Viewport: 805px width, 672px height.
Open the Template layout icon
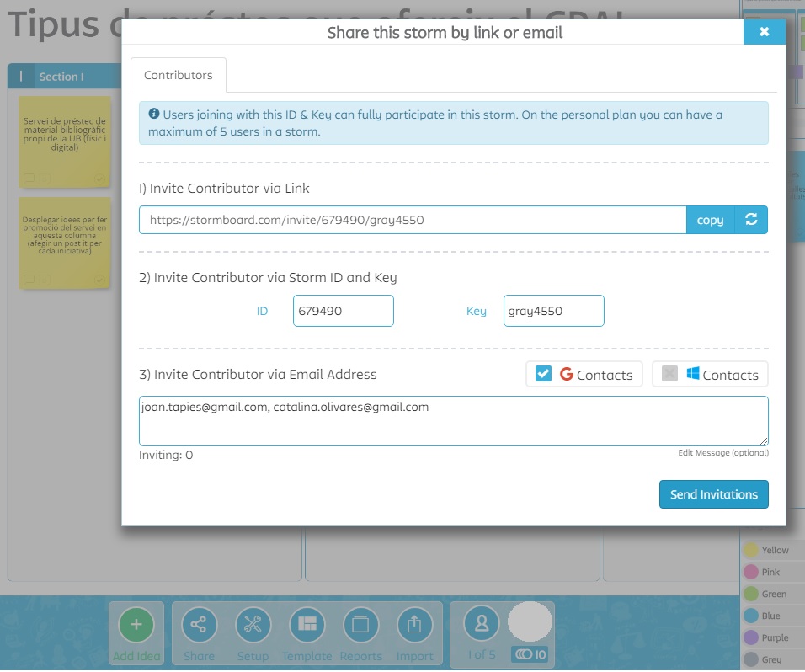point(307,625)
